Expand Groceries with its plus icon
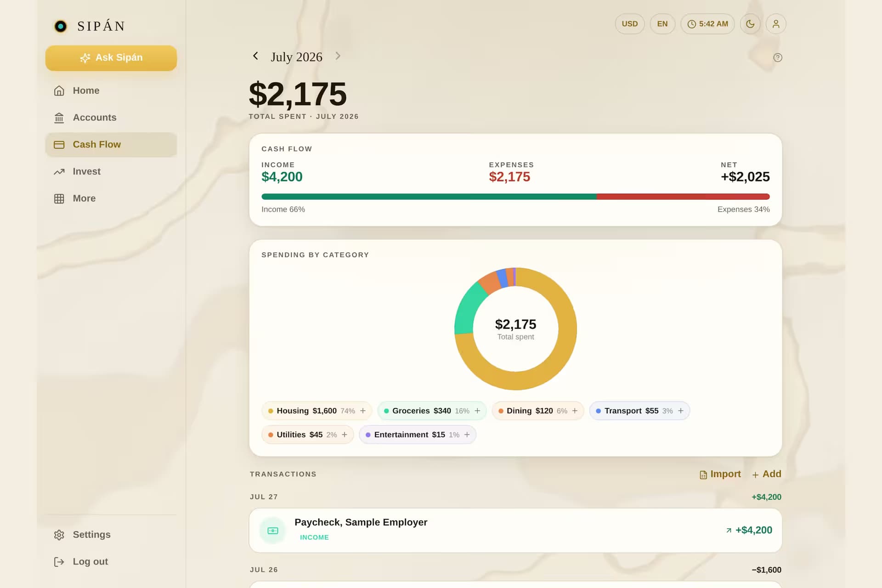 click(477, 411)
